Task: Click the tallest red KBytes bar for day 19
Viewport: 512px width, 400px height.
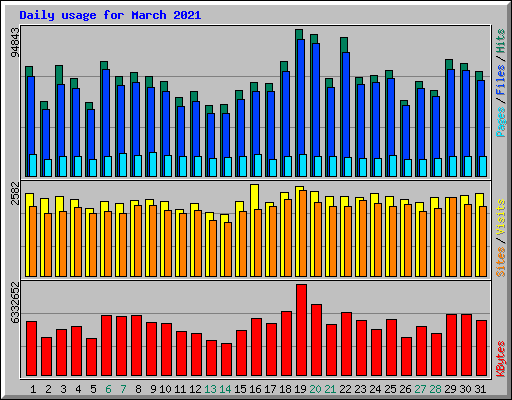Action: coord(301,330)
